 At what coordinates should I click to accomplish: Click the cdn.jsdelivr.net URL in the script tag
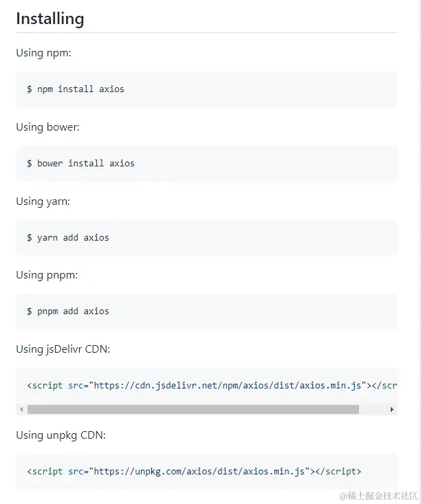pyautogui.click(x=228, y=386)
